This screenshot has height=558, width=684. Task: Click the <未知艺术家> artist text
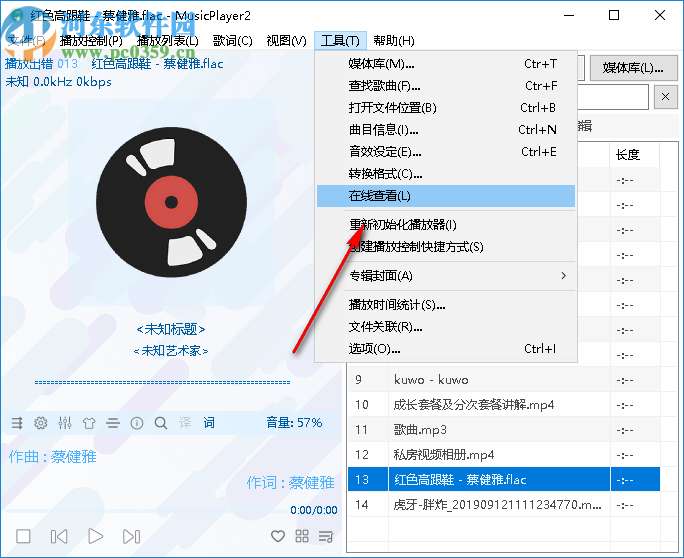(171, 351)
